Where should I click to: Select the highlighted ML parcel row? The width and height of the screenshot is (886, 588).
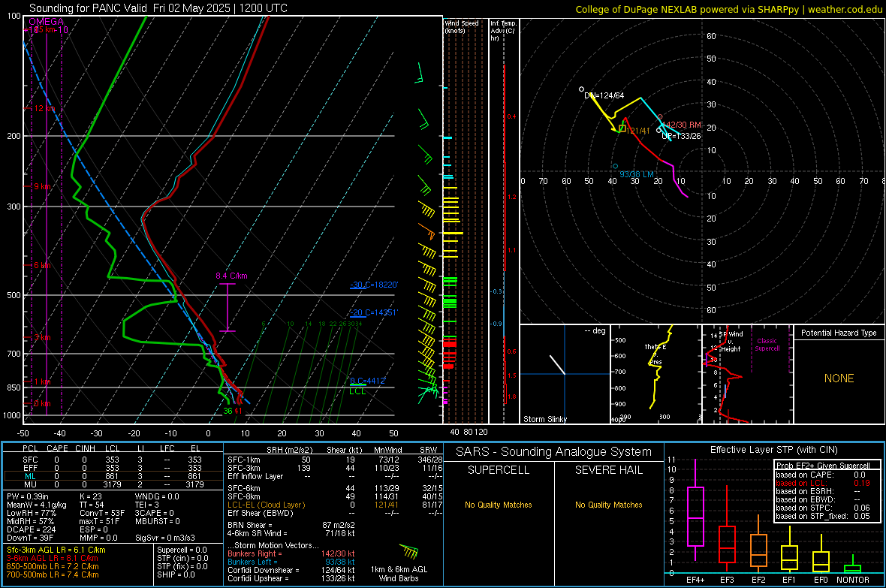point(113,476)
